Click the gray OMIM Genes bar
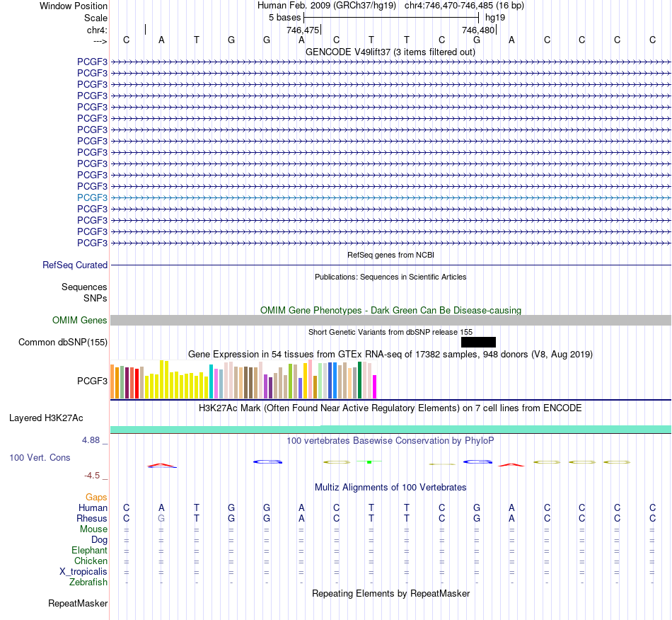The image size is (672, 620). point(391,321)
